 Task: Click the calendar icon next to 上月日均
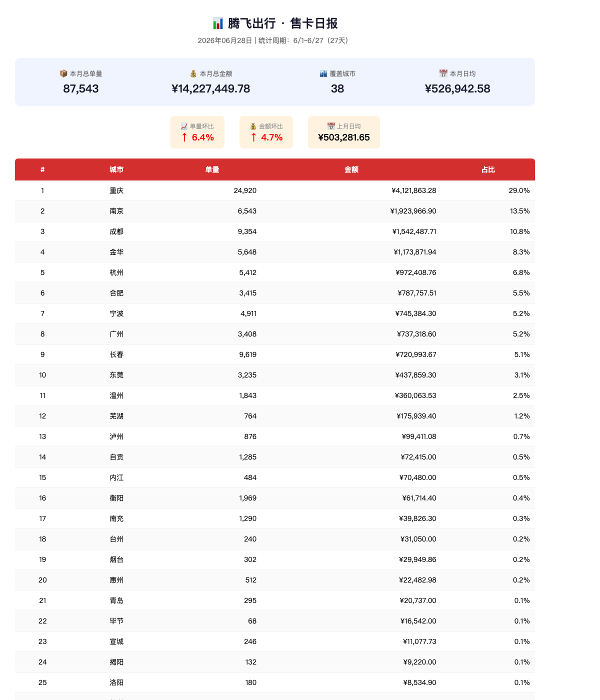331,126
